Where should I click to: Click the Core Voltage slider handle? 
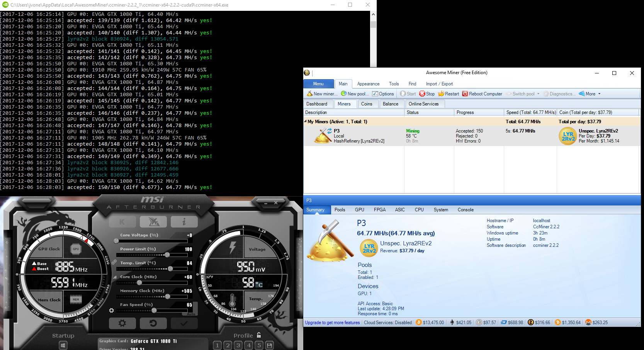coord(116,241)
